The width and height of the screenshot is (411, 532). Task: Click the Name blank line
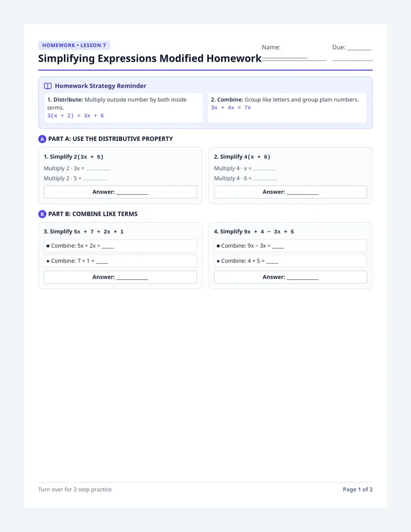click(294, 60)
